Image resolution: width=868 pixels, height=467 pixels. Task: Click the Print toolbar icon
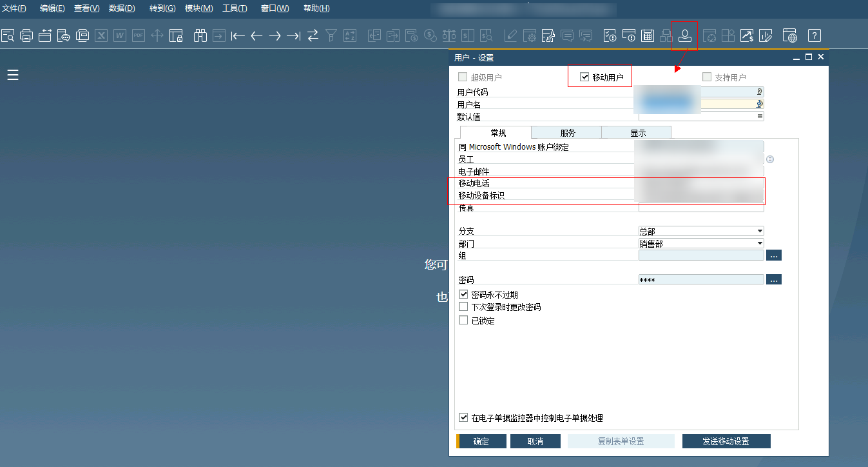26,35
